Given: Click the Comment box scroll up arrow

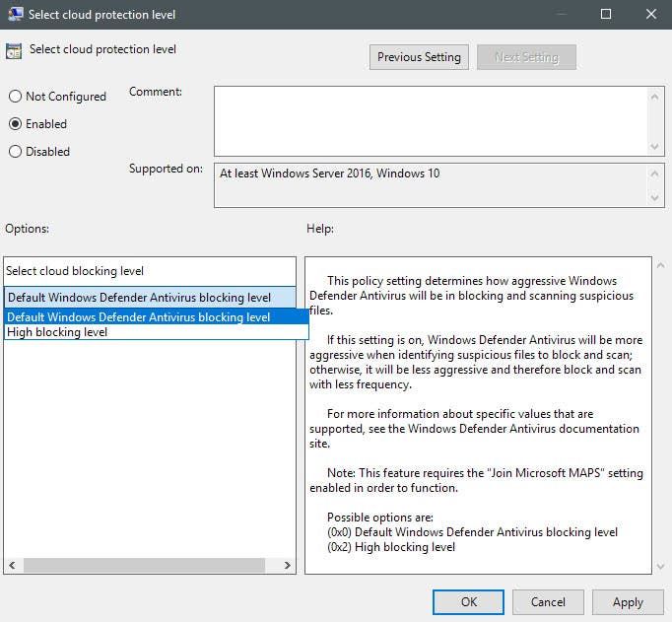Looking at the screenshot, I should point(654,97).
